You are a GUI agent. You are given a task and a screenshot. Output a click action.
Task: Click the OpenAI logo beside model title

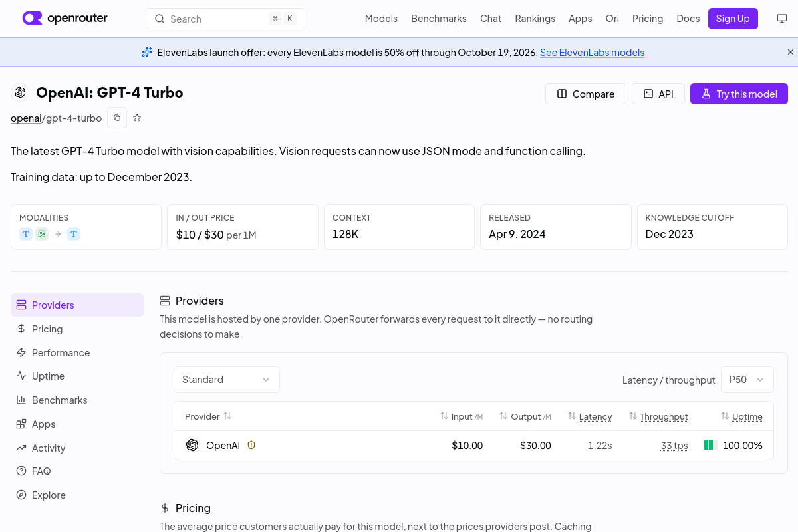20,92
